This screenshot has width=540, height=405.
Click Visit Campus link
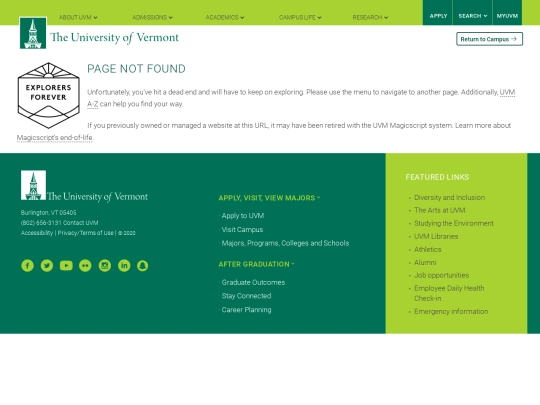242,229
